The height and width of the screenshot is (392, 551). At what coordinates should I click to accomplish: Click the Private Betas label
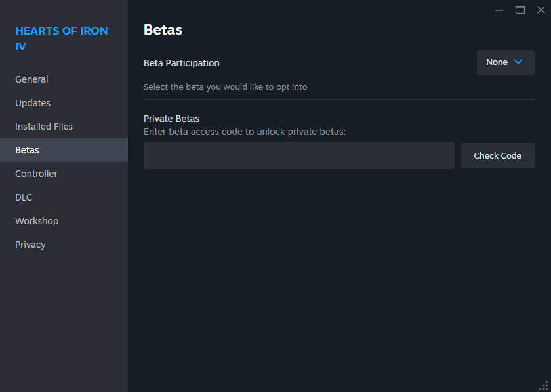pyautogui.click(x=171, y=119)
